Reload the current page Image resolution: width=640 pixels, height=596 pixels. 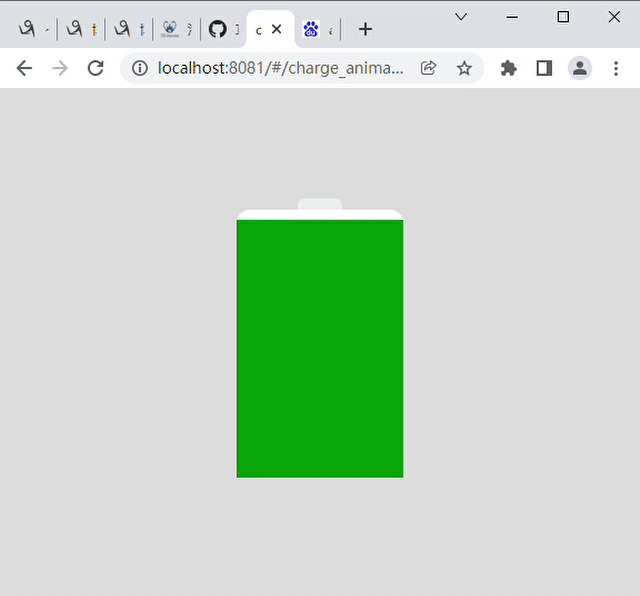96,68
